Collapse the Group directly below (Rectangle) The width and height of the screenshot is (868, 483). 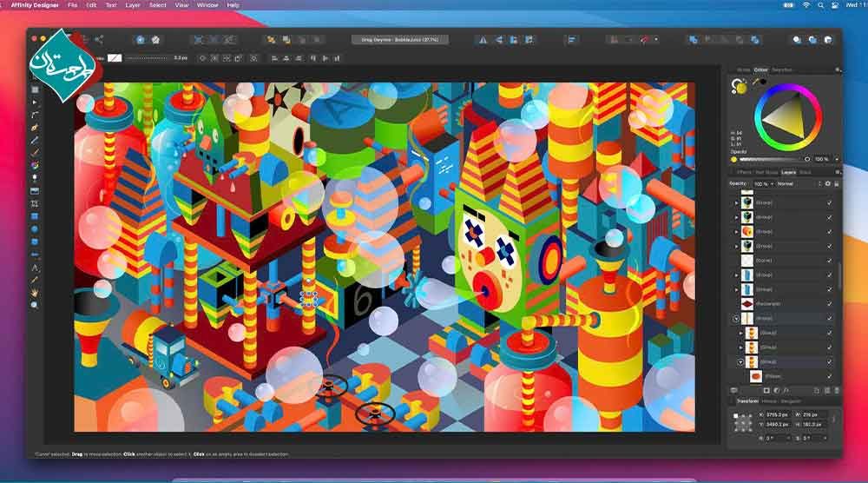[x=736, y=319]
